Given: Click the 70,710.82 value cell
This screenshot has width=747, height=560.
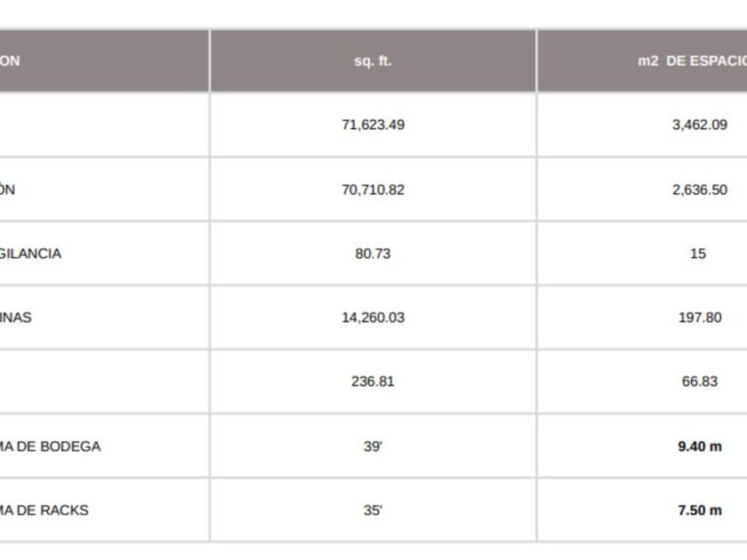Looking at the screenshot, I should [x=373, y=189].
